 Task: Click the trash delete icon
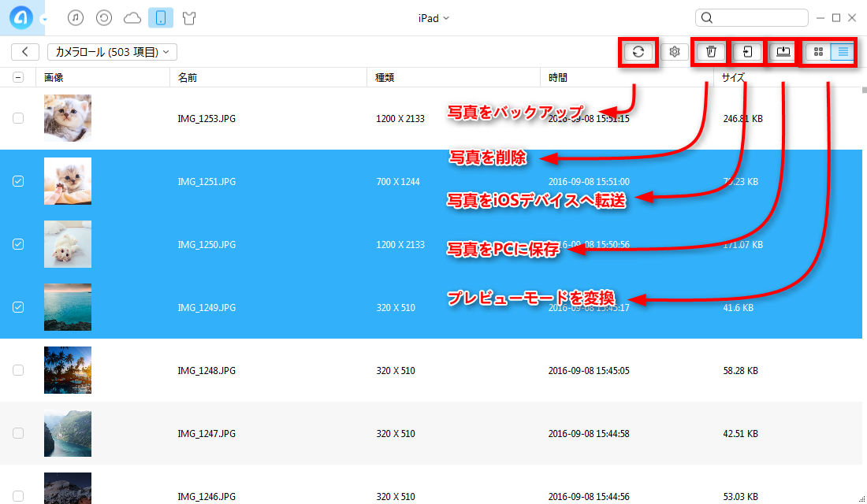(711, 52)
